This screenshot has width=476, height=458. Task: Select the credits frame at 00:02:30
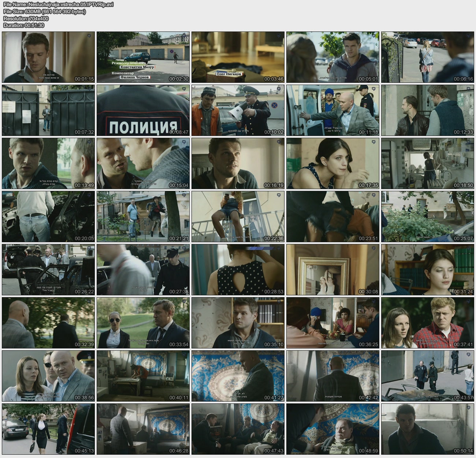(143, 57)
